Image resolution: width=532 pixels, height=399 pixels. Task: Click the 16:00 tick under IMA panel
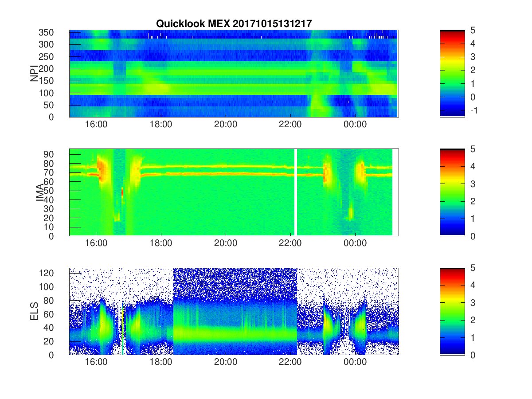[96, 244]
